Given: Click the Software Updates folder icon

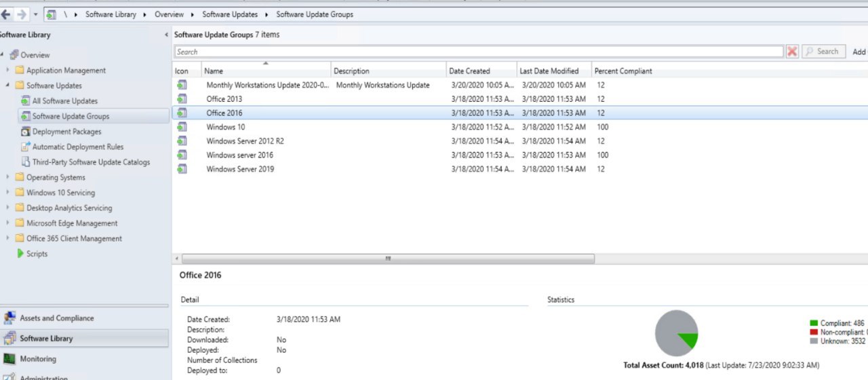Looking at the screenshot, I should (x=20, y=85).
